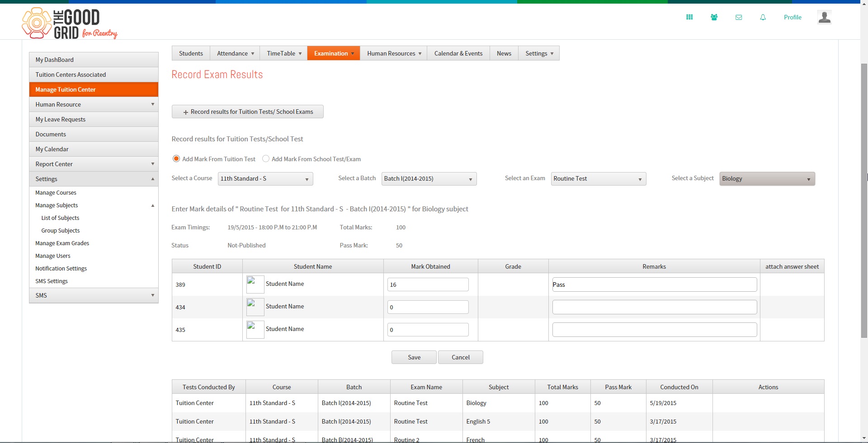Open the apps grid icon in the header
The height and width of the screenshot is (443, 868).
pyautogui.click(x=689, y=17)
